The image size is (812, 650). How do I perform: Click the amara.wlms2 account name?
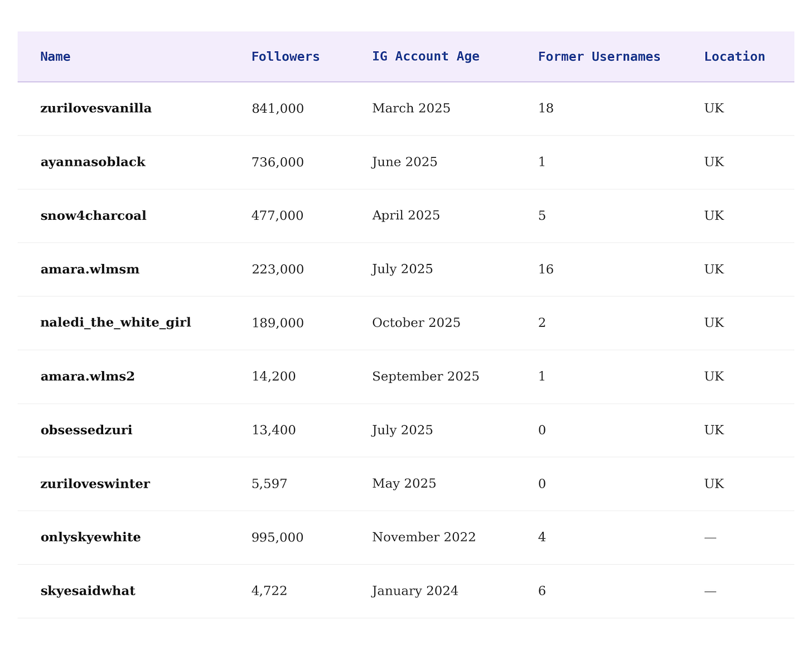coord(88,377)
